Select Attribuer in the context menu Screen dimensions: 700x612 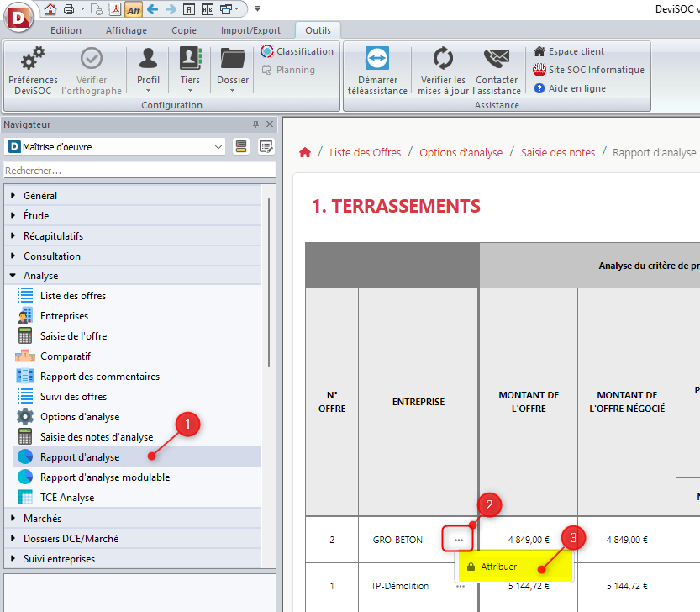pyautogui.click(x=499, y=567)
